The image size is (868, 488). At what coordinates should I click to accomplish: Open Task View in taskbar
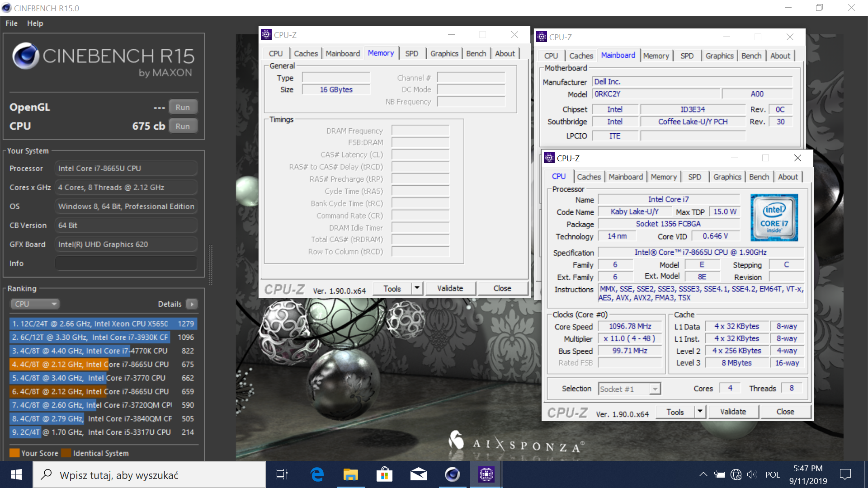point(282,474)
